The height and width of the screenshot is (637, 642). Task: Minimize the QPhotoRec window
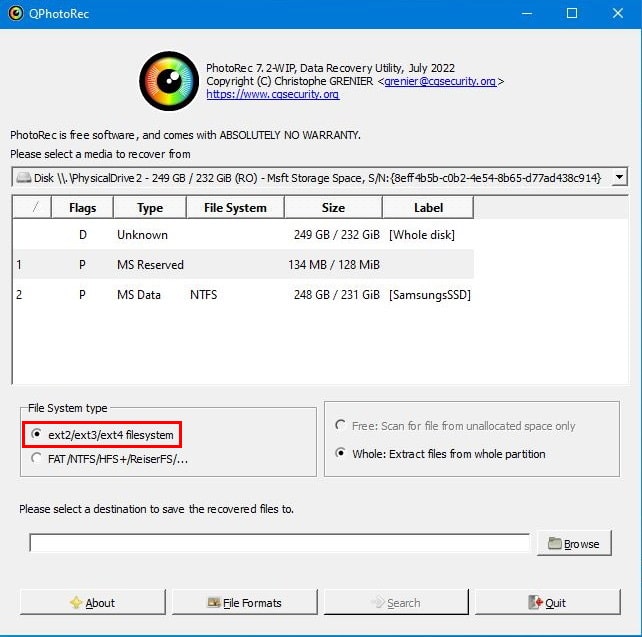click(527, 14)
